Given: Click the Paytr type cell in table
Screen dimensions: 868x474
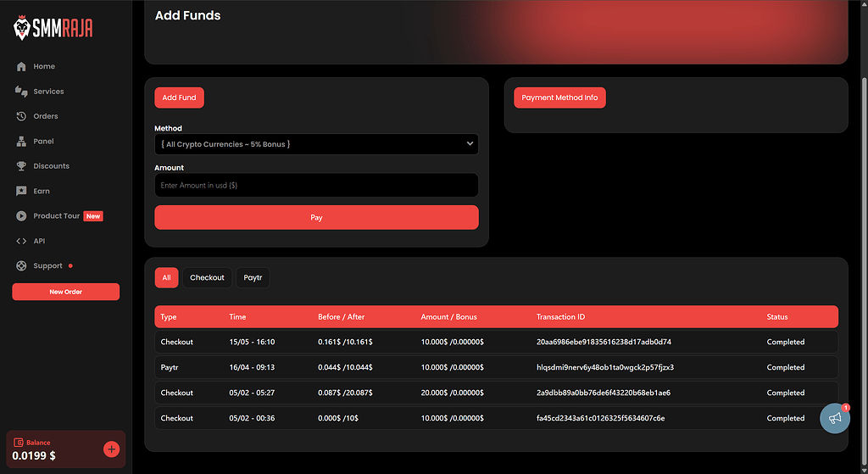Looking at the screenshot, I should click(x=170, y=368).
